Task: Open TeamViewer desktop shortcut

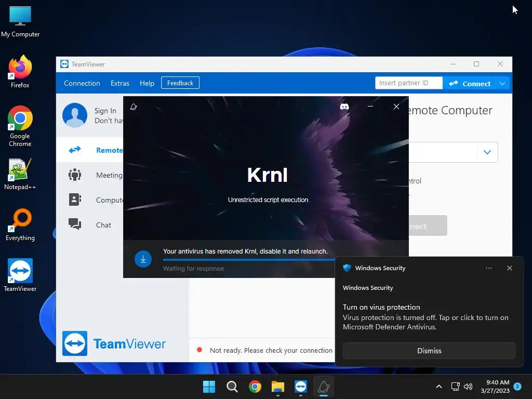Action: [20, 275]
